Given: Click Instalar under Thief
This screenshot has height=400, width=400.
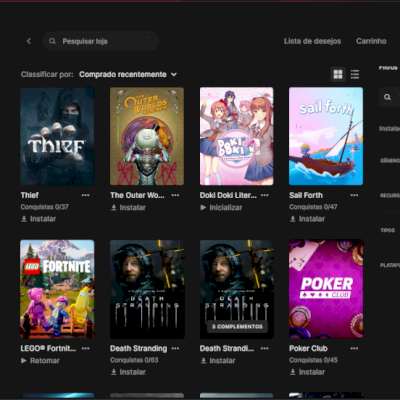Looking at the screenshot, I should coord(39,219).
